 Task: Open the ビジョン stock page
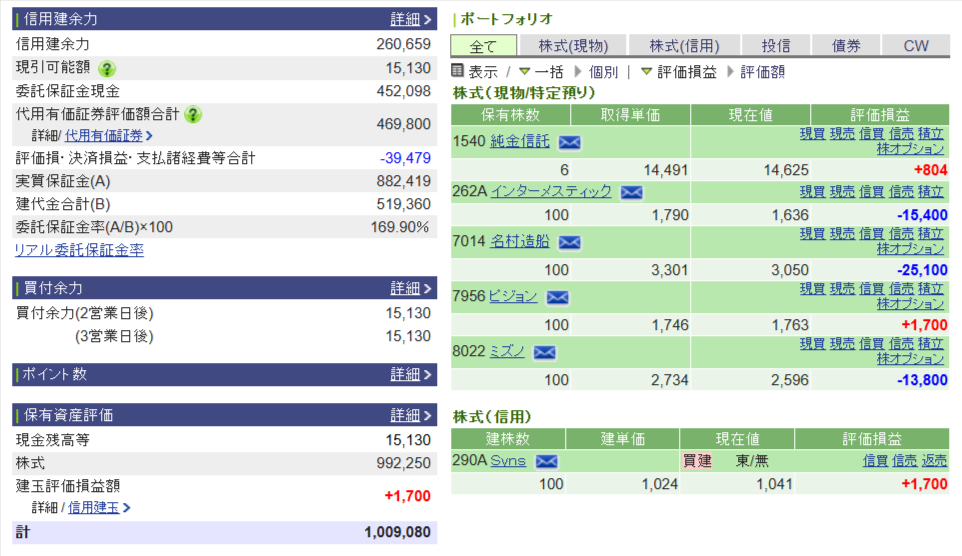click(x=513, y=296)
